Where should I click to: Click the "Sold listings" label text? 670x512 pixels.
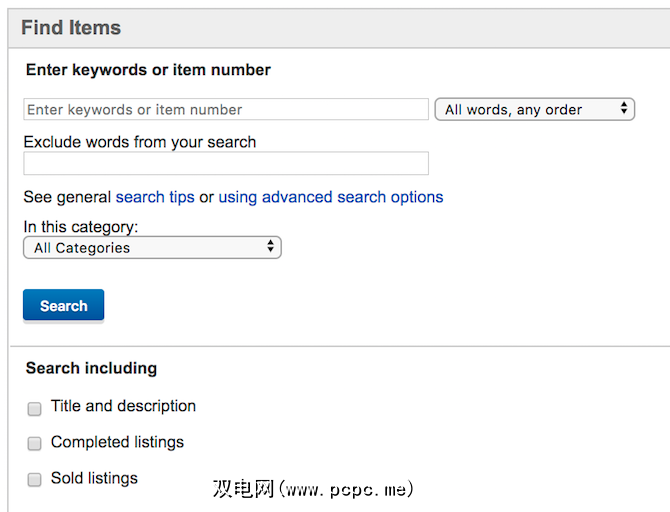pos(94,478)
